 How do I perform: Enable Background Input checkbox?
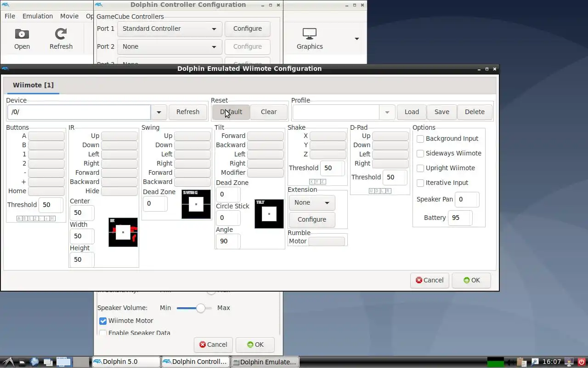pos(420,138)
